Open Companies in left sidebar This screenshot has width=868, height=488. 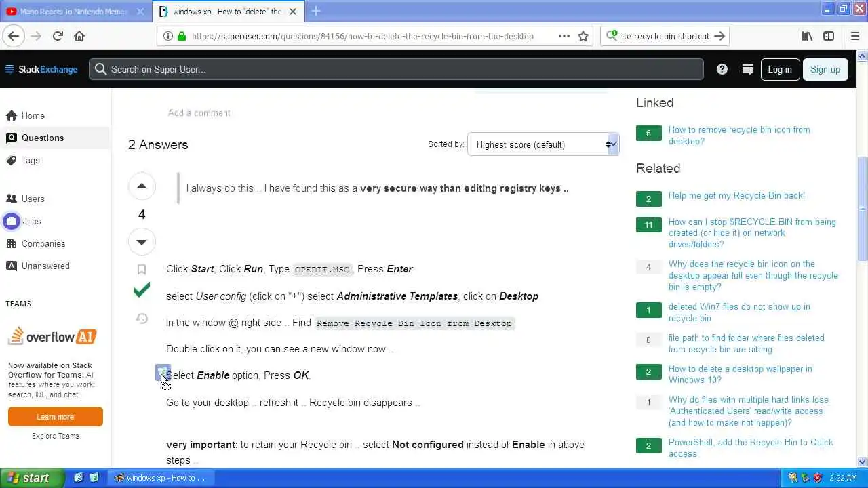click(43, 243)
